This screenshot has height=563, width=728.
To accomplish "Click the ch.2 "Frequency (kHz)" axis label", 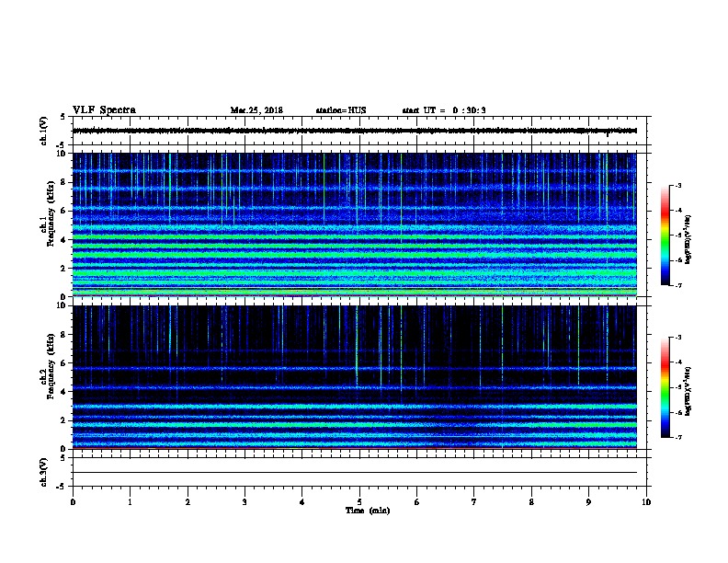I will click(x=51, y=366).
